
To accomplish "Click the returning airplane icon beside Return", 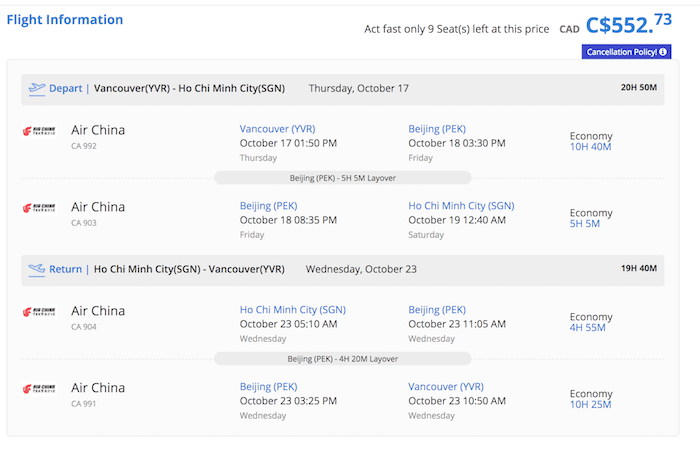I will tap(37, 270).
